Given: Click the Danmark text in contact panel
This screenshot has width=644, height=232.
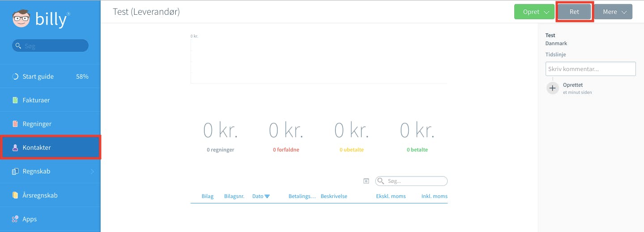Looking at the screenshot, I should click(556, 43).
